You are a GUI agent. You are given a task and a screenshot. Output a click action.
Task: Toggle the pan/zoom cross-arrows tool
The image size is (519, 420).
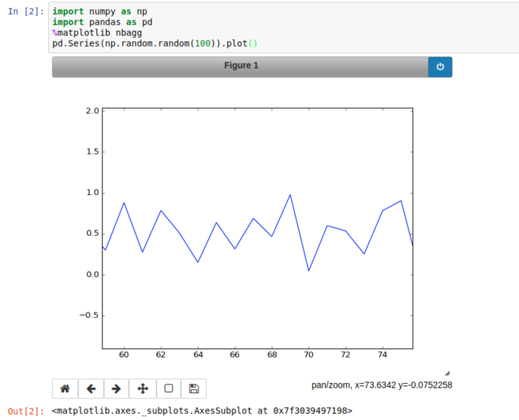143,388
